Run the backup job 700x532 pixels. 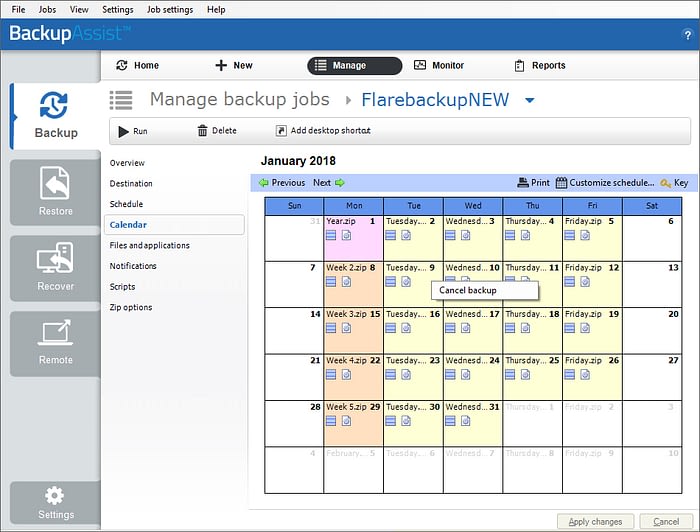133,131
